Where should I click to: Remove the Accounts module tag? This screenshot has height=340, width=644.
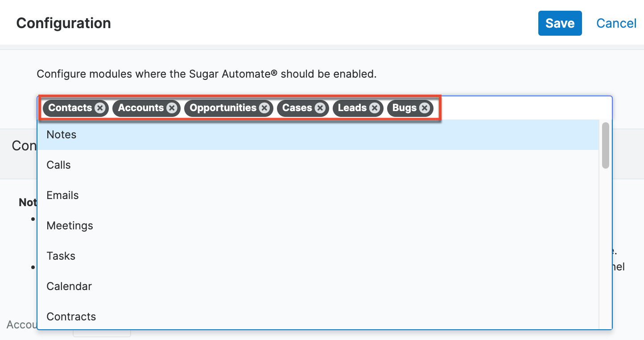(x=172, y=108)
